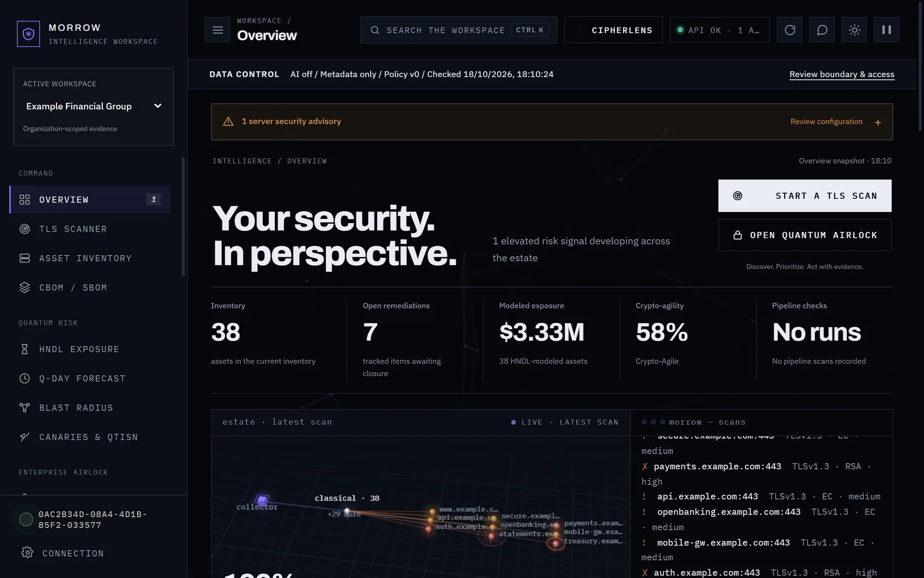Click the refresh icon in top bar
Screen dimensions: 924x578
[x=789, y=30]
